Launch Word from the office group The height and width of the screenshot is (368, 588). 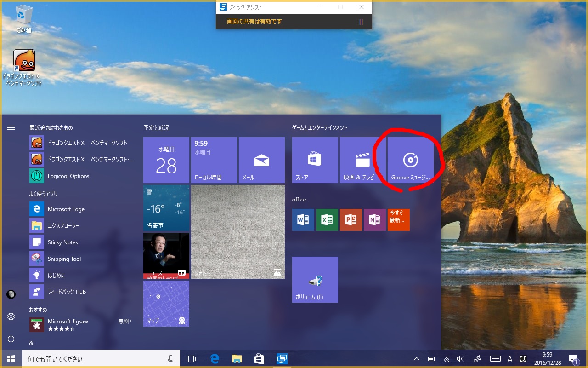point(303,220)
